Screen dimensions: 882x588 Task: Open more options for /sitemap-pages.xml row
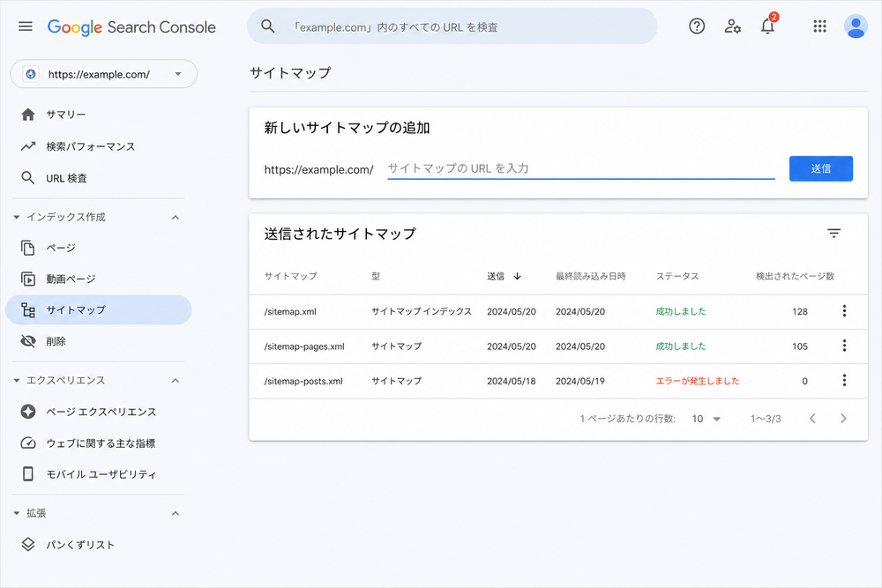[x=844, y=346]
